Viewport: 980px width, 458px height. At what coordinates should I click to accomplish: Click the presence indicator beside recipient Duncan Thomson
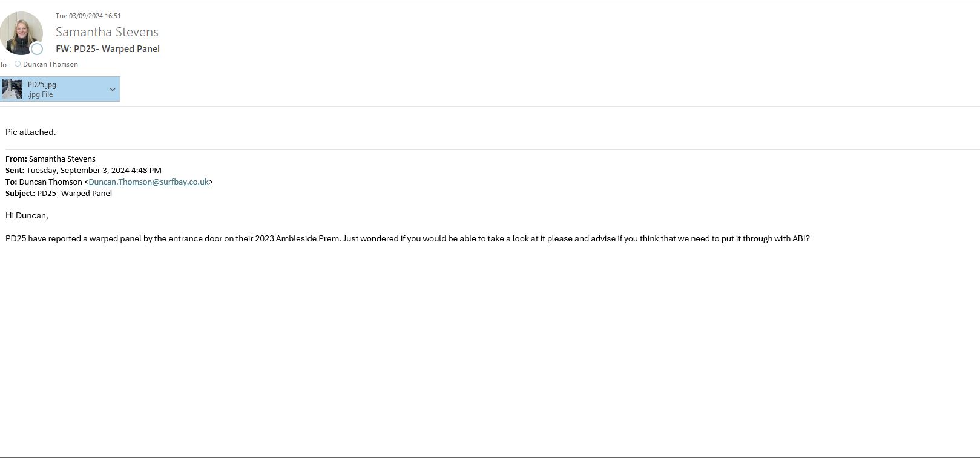pos(18,64)
